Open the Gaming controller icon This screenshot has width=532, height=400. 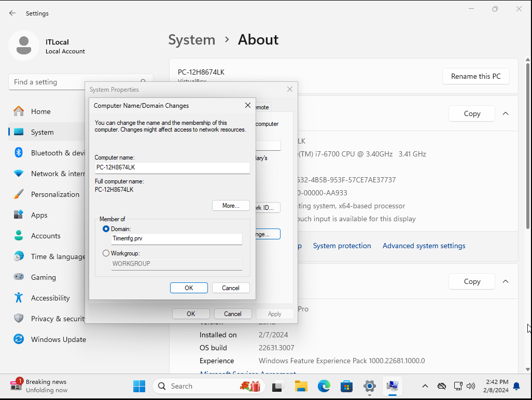click(x=19, y=277)
